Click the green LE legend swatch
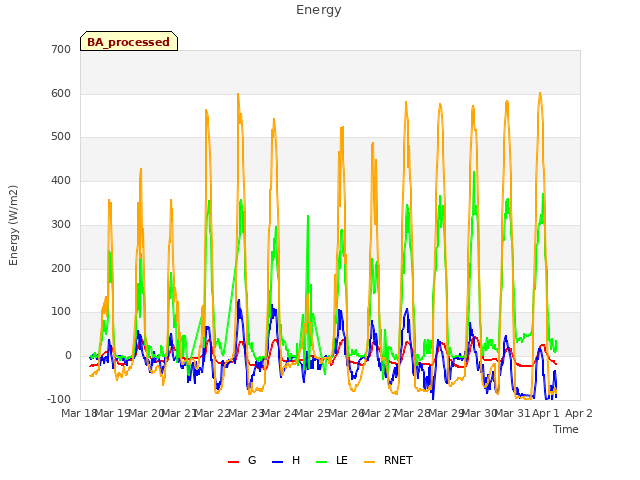This screenshot has width=640, height=480. click(x=322, y=462)
